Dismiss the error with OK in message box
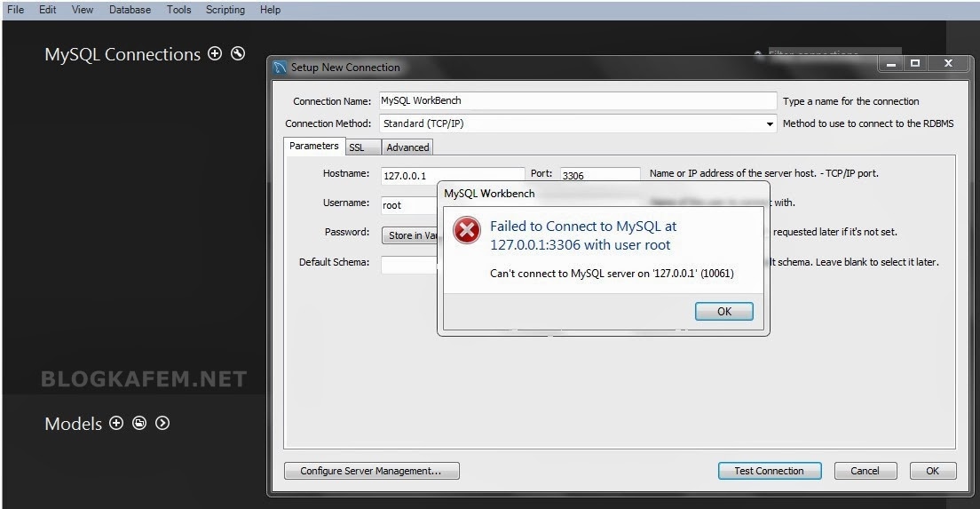Screen dimensions: 980x509 point(724,312)
